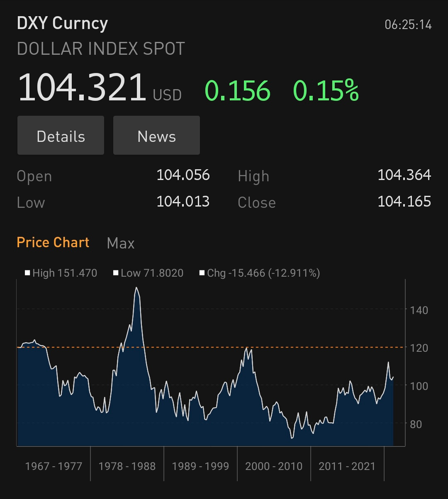Click the 104.321 last price
The image size is (448, 499).
[x=82, y=87]
